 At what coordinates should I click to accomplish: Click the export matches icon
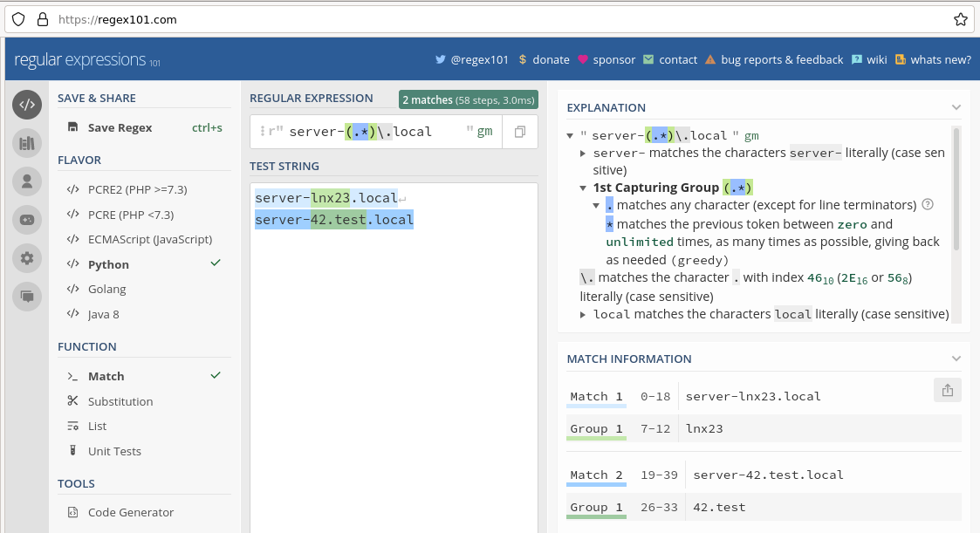click(x=947, y=390)
